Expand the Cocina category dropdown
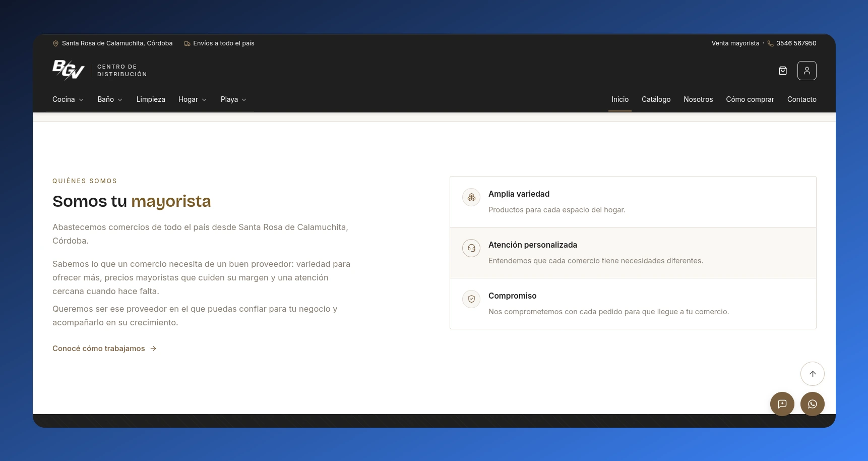Viewport: 868px width, 461px height. pos(68,99)
